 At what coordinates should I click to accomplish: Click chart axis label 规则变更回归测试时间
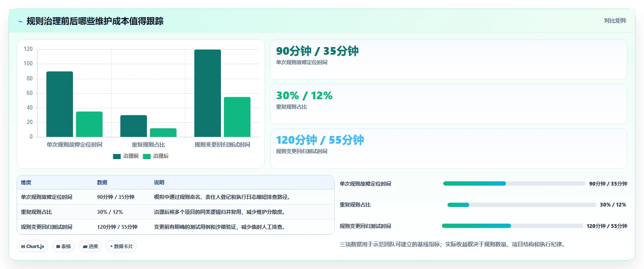pos(222,145)
